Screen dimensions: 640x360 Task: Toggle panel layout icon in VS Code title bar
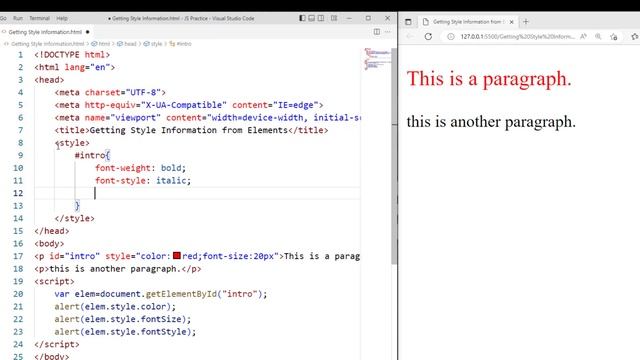pos(311,18)
